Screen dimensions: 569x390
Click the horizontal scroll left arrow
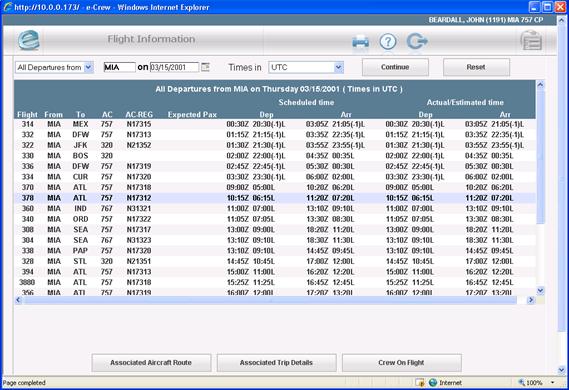(x=18, y=300)
